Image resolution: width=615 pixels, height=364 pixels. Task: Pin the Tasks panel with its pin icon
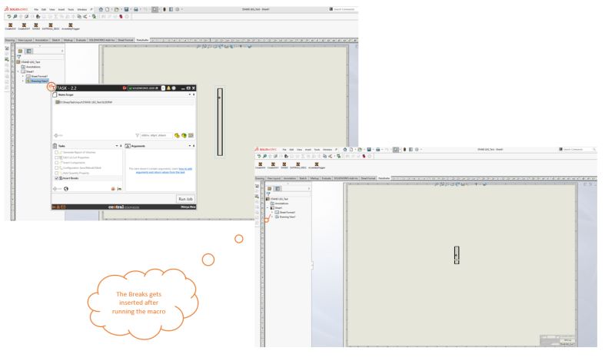pyautogui.click(x=121, y=146)
